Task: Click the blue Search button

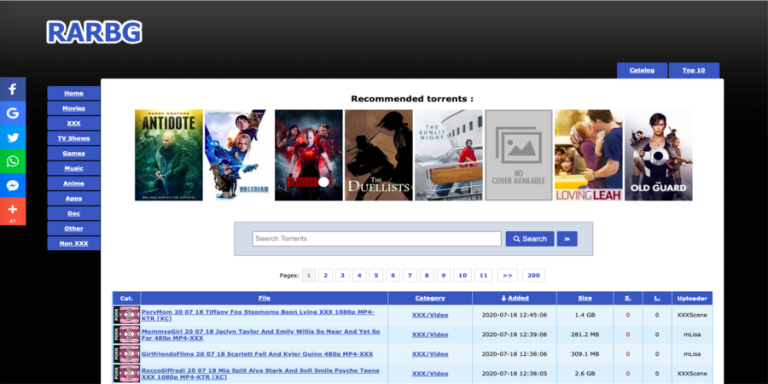Action: click(x=529, y=239)
